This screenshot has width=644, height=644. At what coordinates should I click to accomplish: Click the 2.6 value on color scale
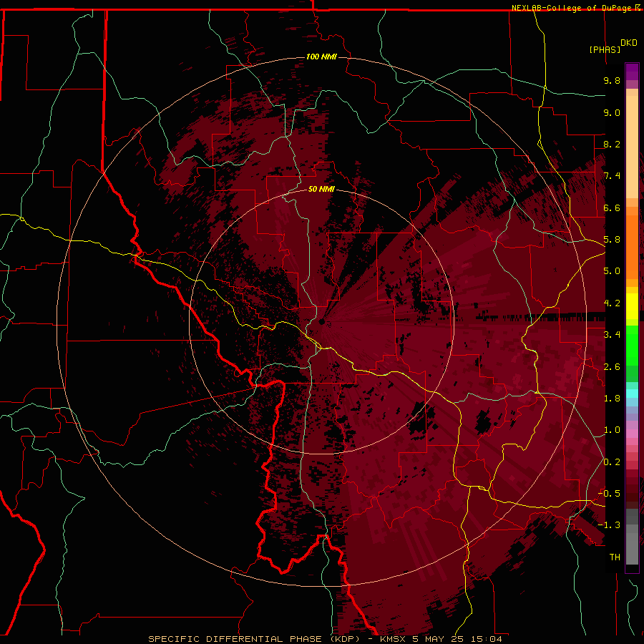tap(612, 367)
